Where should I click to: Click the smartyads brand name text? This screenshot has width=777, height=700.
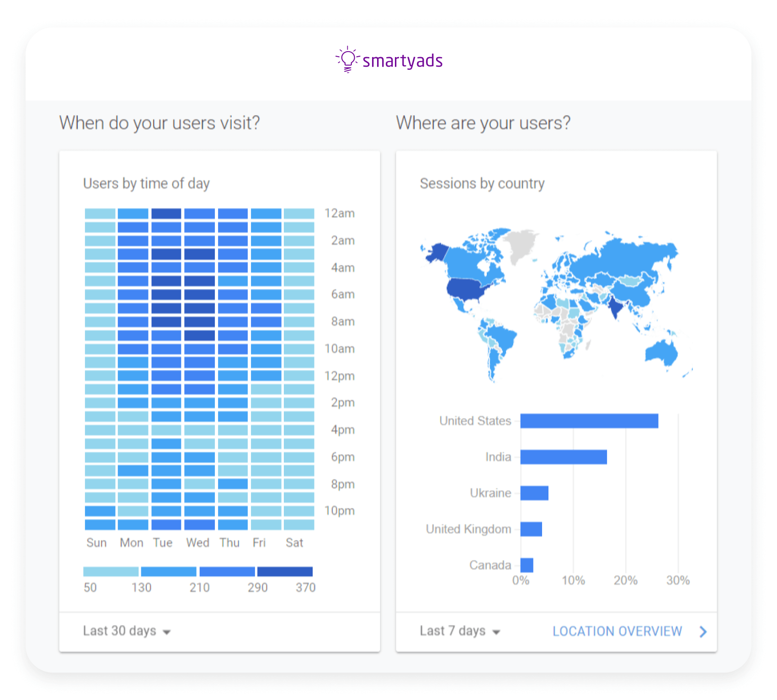402,61
